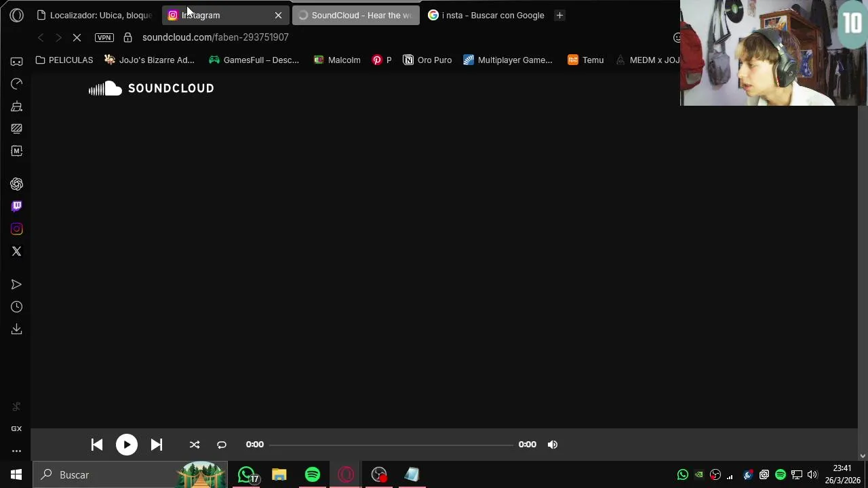This screenshot has width=868, height=488.
Task: Open the GamesFull – Desc... bookmark
Action: coord(254,60)
